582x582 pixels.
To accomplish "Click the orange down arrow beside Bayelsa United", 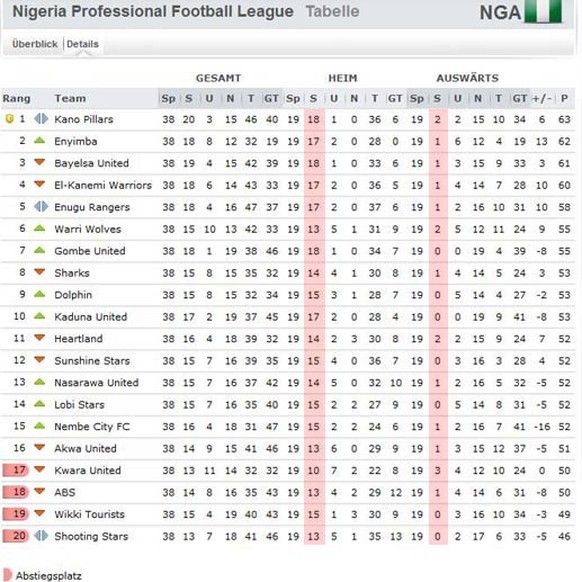I will [x=39, y=162].
